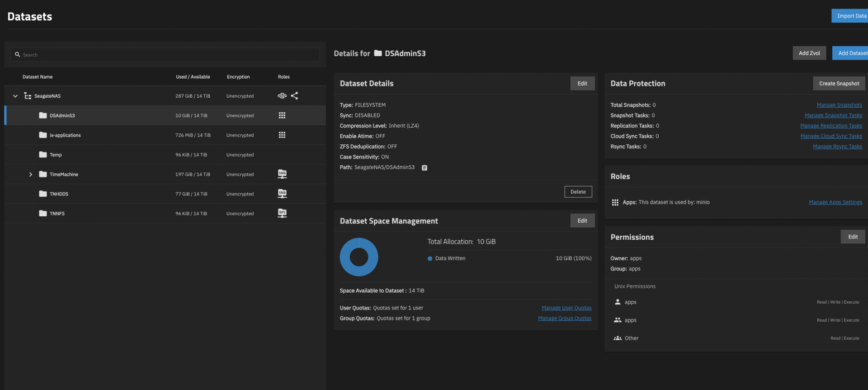Click the owner user icon in Unix Permissions
The image size is (868, 390).
point(618,302)
